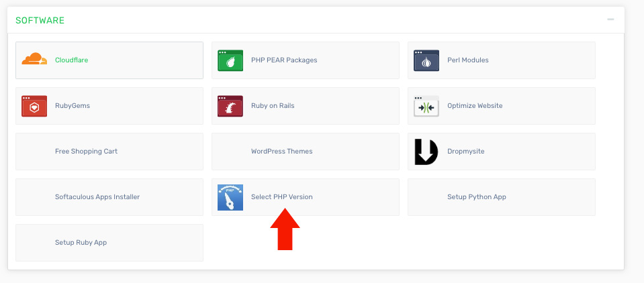Viewport: 644px width, 283px height.
Task: Click the Cloudflare cloud icon
Action: 34,60
